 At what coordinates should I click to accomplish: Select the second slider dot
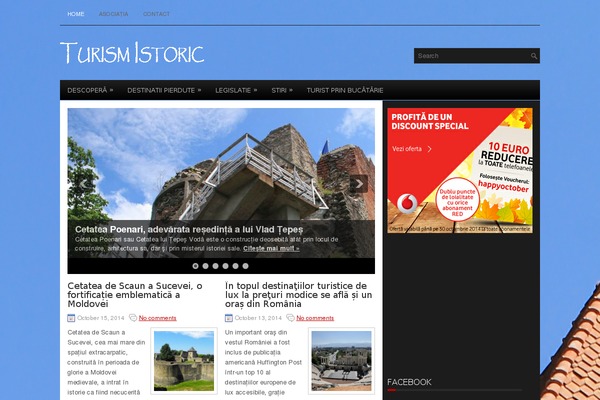[205, 266]
